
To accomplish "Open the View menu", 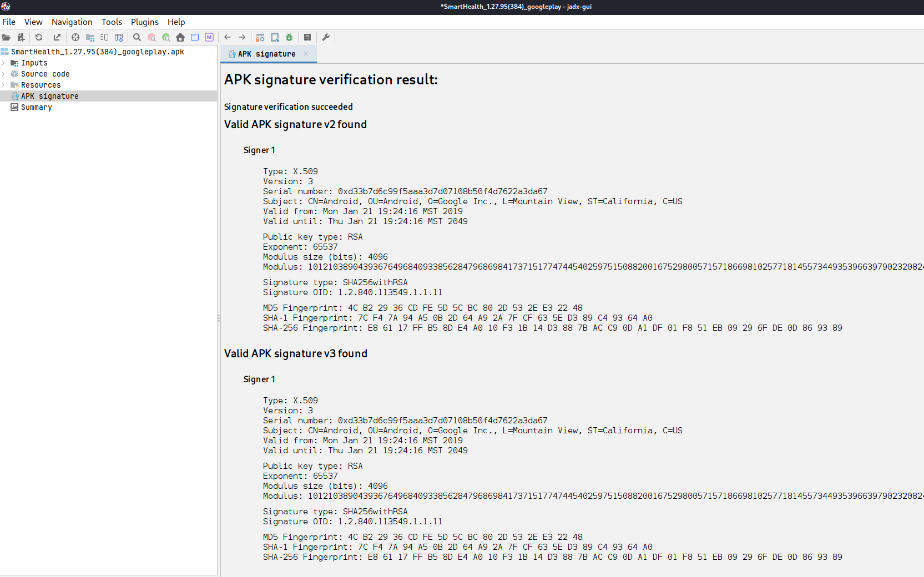I will (33, 22).
